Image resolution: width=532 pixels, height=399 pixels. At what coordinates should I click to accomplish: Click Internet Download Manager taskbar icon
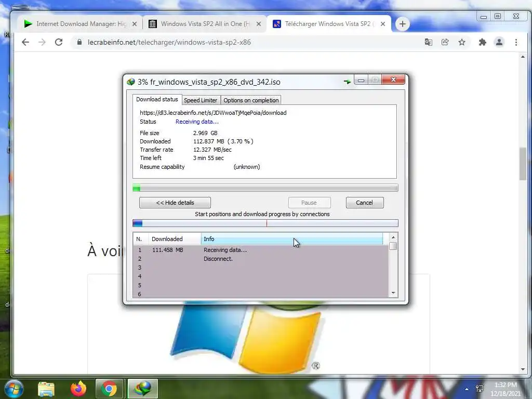(143, 389)
